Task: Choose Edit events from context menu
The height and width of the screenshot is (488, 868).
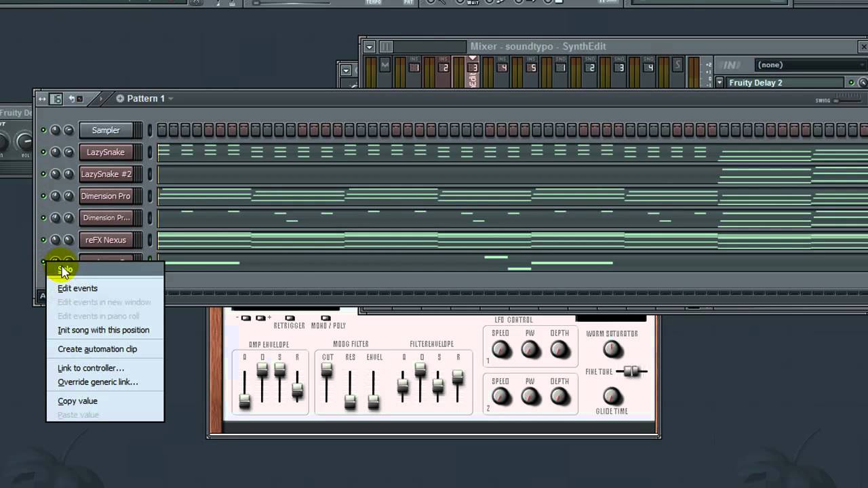Action: click(77, 288)
